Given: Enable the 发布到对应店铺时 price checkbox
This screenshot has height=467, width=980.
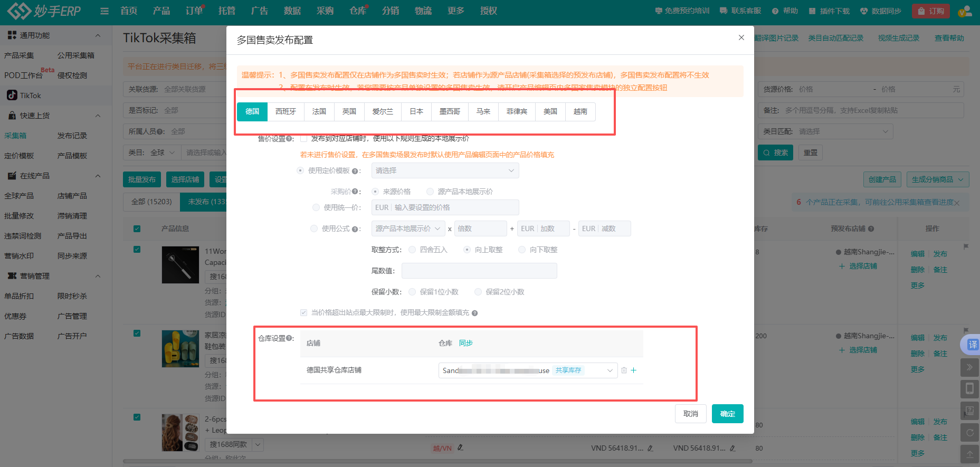Looking at the screenshot, I should pos(304,139).
